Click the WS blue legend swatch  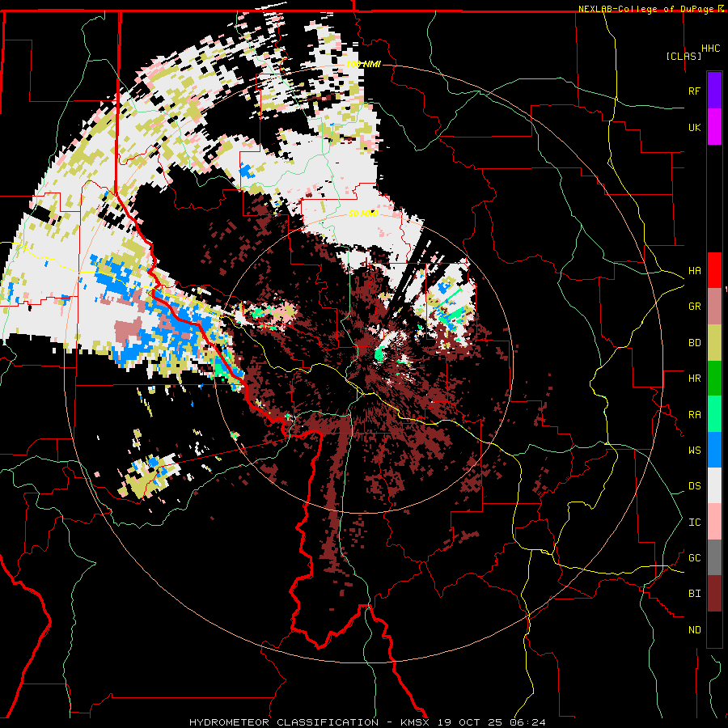click(714, 450)
